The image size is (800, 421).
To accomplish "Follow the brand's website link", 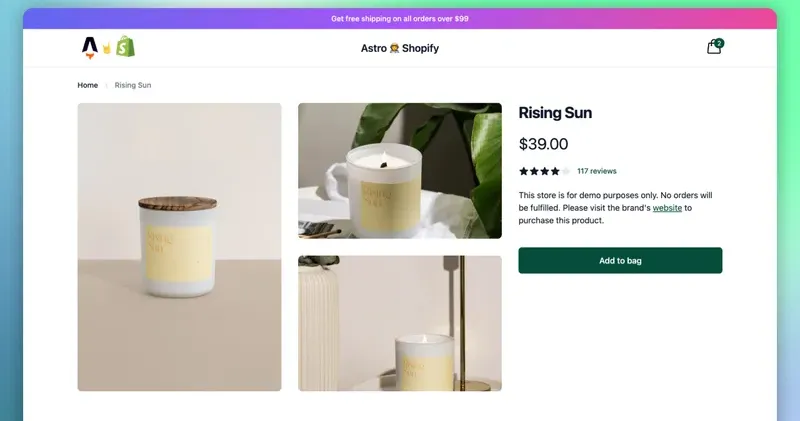I will [667, 207].
